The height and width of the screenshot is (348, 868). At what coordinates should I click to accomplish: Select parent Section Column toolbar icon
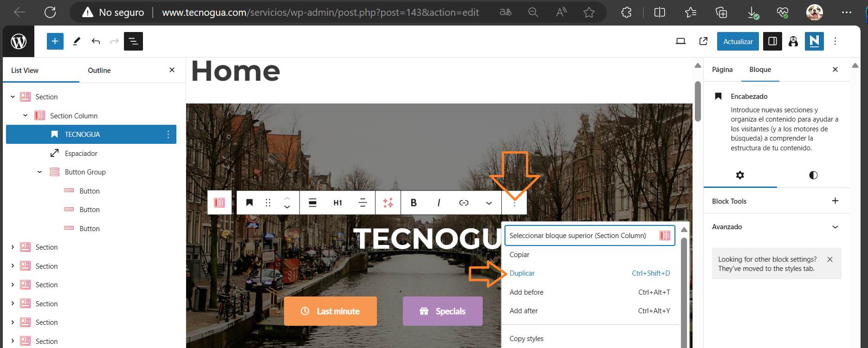pyautogui.click(x=220, y=203)
